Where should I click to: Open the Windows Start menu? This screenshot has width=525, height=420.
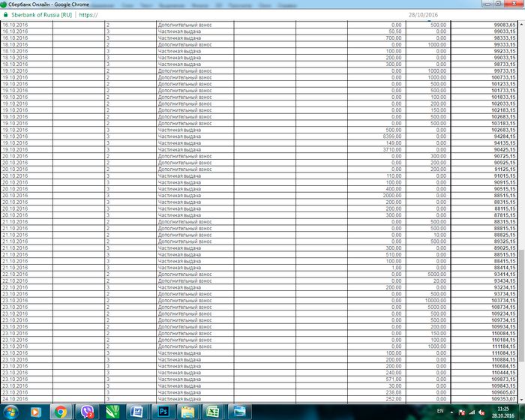coord(11,412)
